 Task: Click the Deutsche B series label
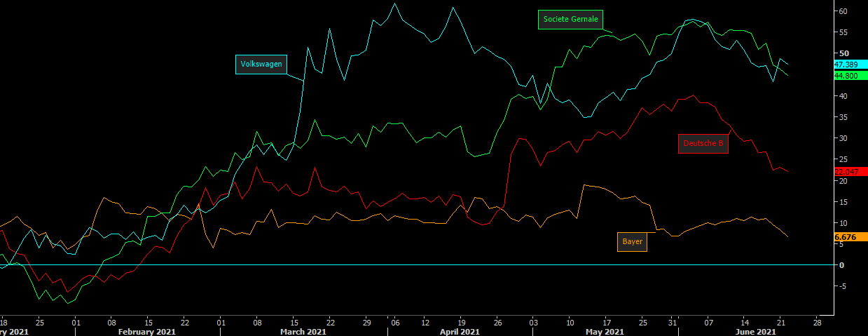click(703, 143)
